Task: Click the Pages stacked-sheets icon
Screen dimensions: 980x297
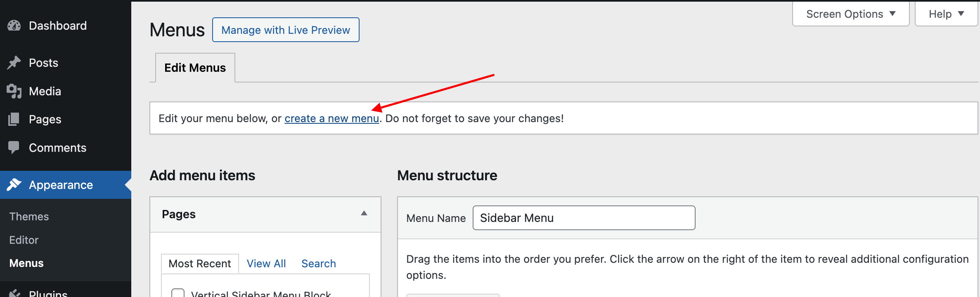Action: pyautogui.click(x=14, y=119)
